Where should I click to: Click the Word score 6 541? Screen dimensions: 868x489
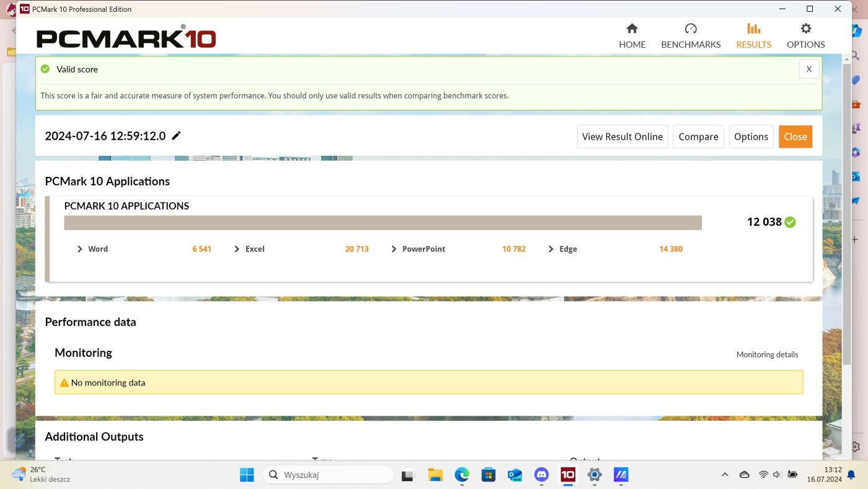[x=201, y=249]
